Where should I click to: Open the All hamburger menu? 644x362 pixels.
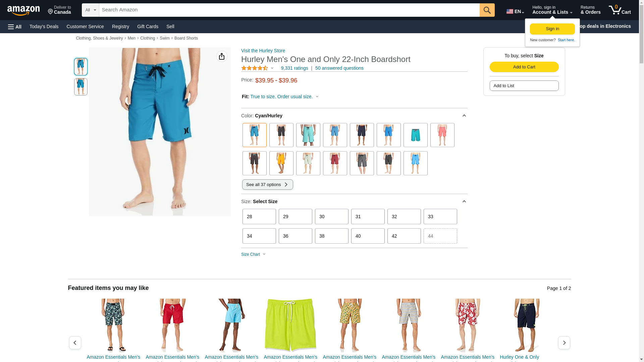pos(15,26)
